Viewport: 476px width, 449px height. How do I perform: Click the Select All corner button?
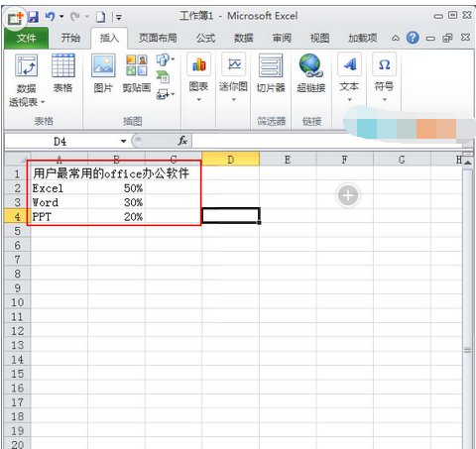(x=18, y=160)
